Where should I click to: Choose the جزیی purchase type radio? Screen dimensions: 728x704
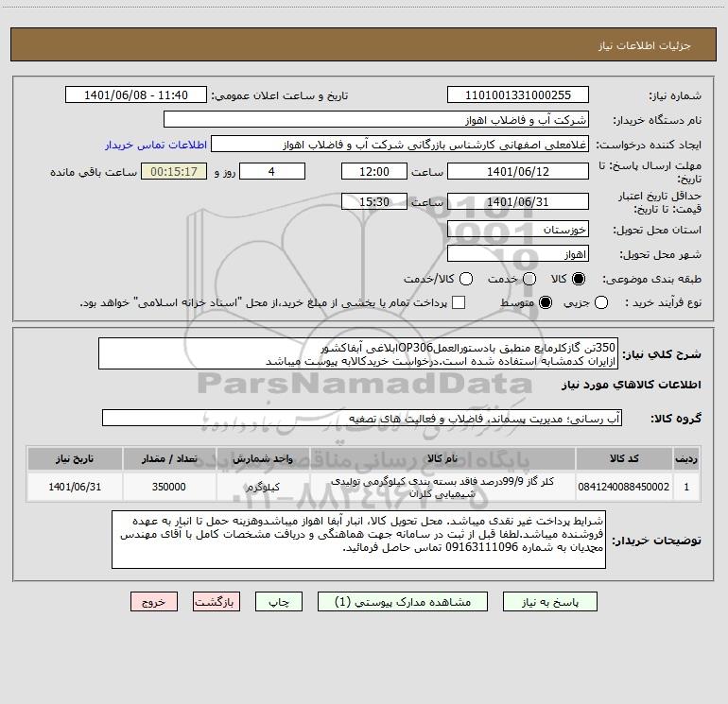[601, 302]
